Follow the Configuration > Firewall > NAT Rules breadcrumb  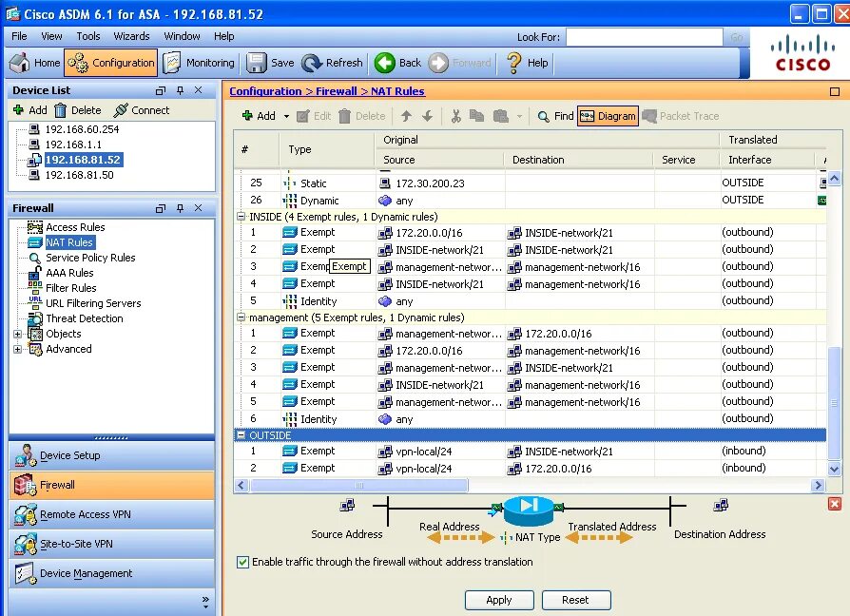pyautogui.click(x=327, y=91)
